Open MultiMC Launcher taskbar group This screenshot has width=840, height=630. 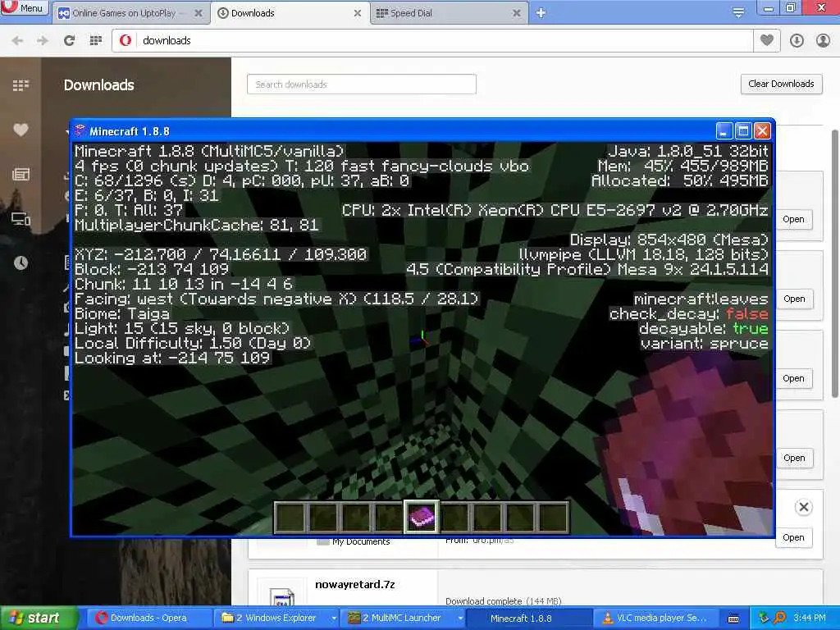pos(402,619)
